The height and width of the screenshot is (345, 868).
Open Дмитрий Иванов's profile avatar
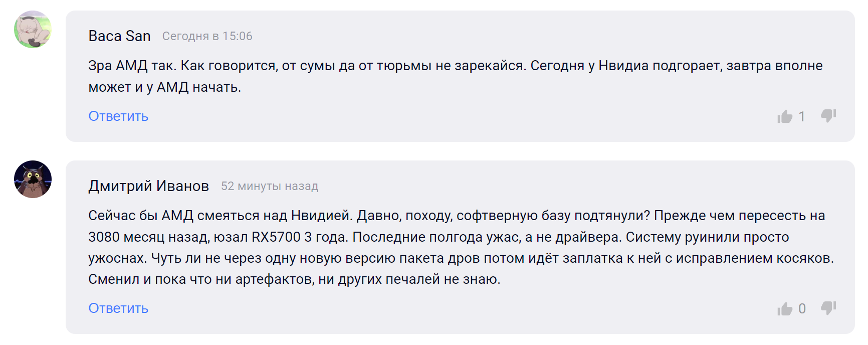(x=33, y=180)
